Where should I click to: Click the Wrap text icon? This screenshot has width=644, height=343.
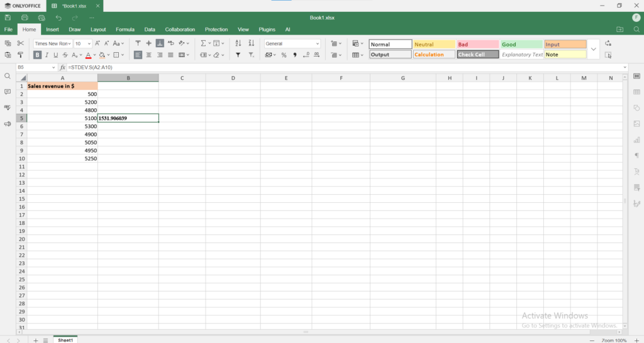[x=171, y=43]
